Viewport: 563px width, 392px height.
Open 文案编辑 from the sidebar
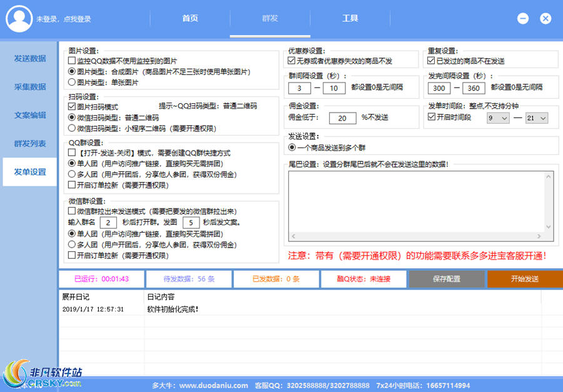[30, 116]
